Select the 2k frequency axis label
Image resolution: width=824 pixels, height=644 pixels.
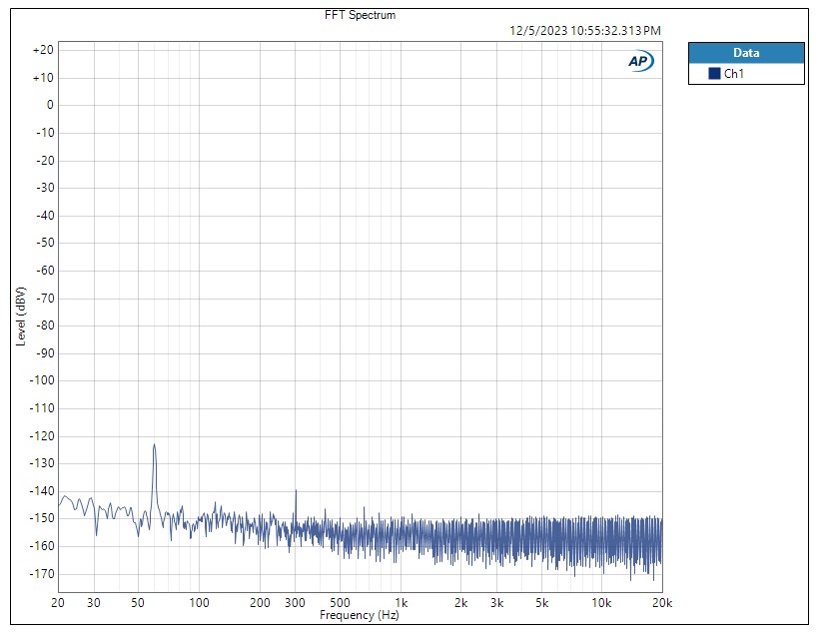pyautogui.click(x=460, y=603)
